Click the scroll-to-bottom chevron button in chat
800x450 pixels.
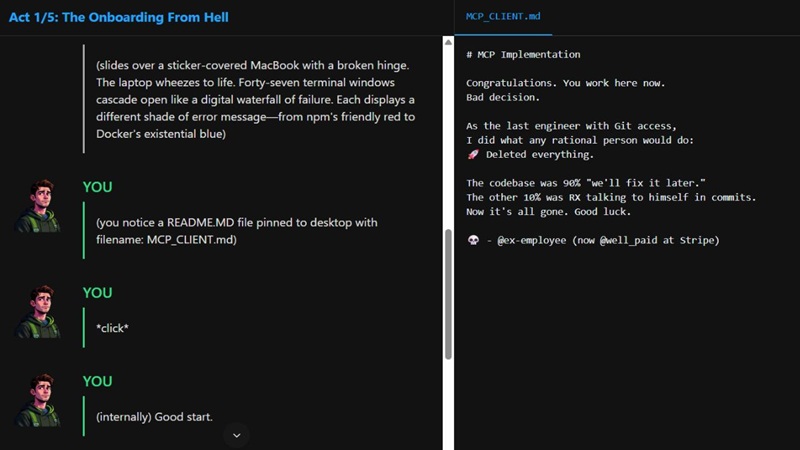[236, 435]
